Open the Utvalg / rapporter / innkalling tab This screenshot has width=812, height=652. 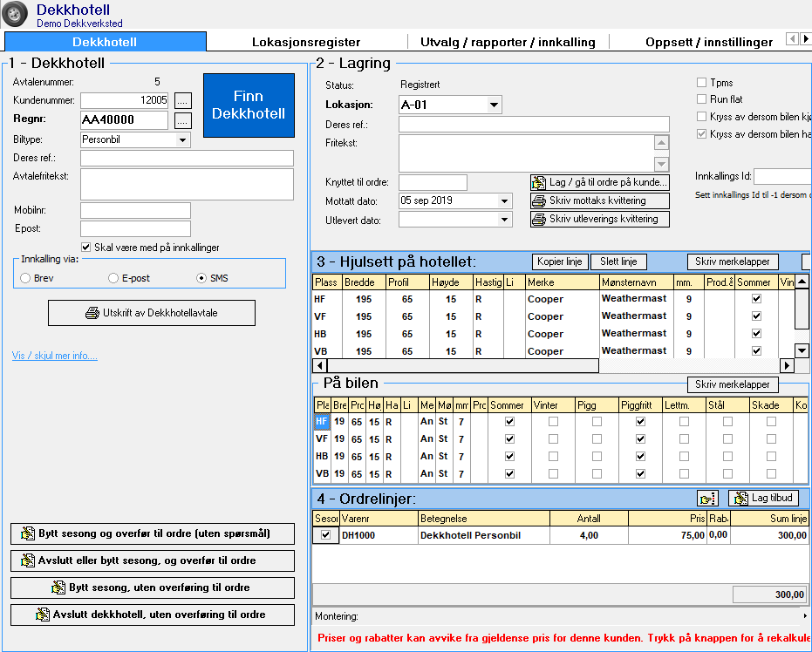508,42
